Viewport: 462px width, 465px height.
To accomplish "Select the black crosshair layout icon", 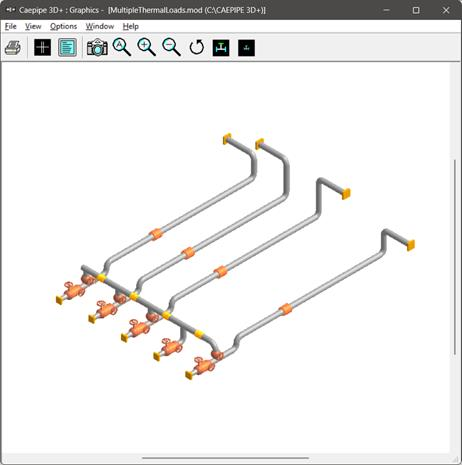I will pyautogui.click(x=43, y=47).
